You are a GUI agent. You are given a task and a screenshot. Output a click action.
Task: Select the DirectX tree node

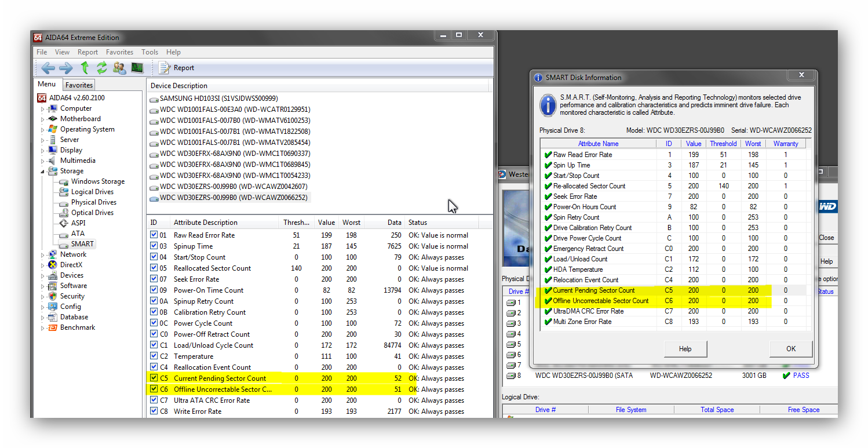tap(71, 265)
